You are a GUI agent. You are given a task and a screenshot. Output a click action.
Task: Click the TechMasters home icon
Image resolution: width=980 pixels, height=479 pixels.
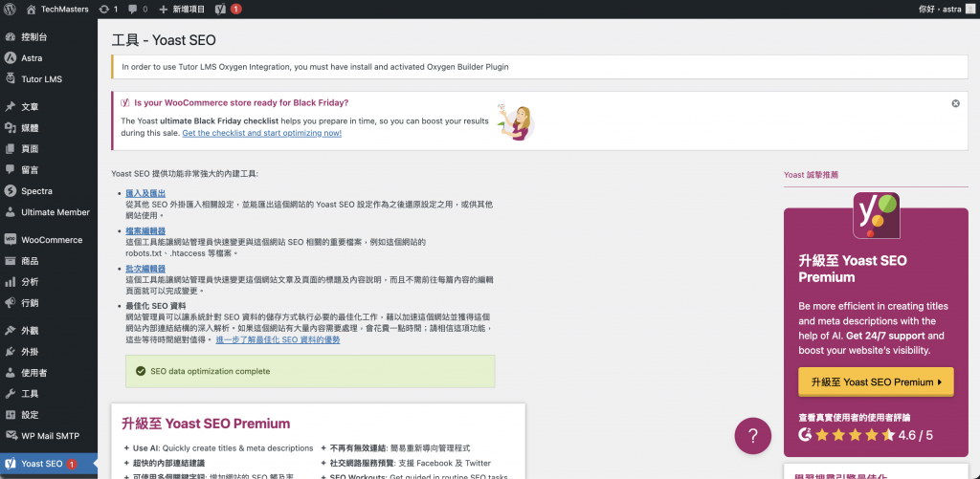click(x=32, y=9)
